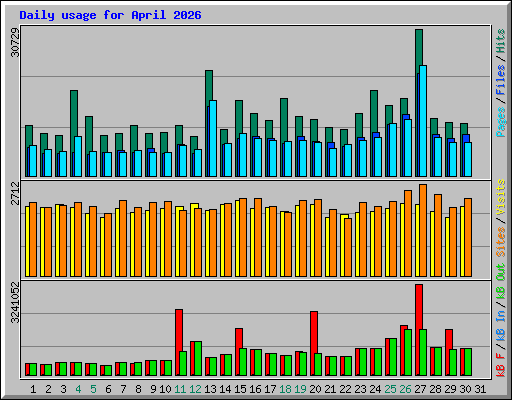Click the blue Files bar for day 30

click(x=466, y=138)
